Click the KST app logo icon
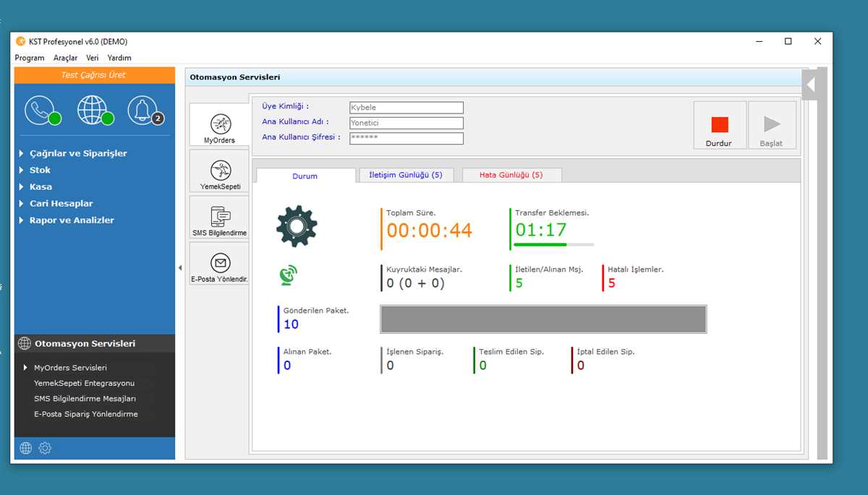868x495 pixels. 20,41
